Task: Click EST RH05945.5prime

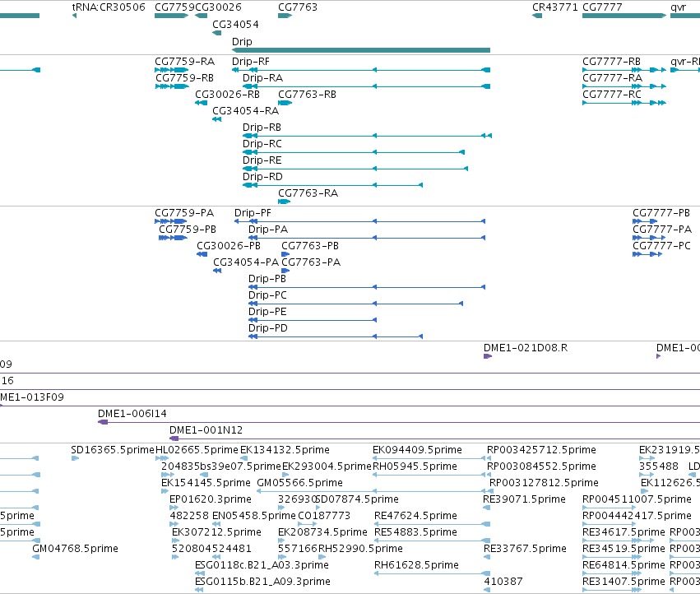Action: [415, 466]
